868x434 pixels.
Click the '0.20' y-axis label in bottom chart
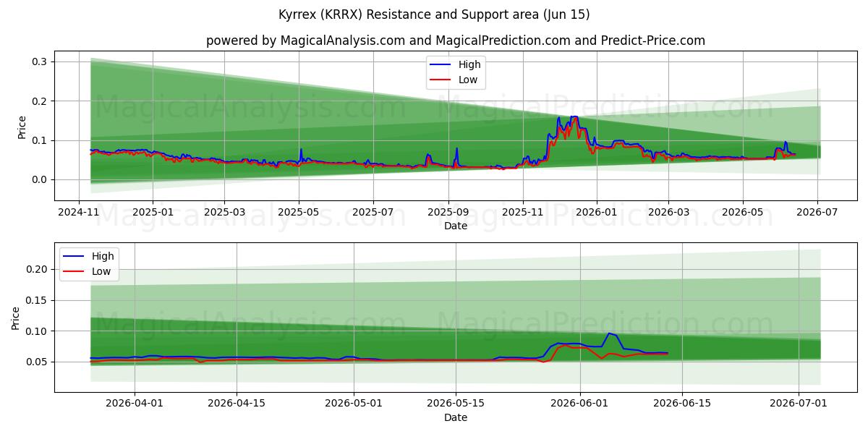tap(37, 269)
